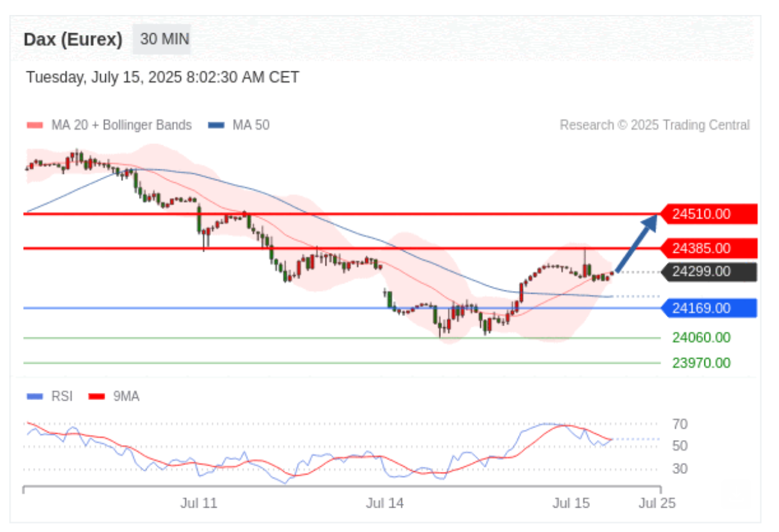Click the Jul 11 date axis label

click(199, 503)
